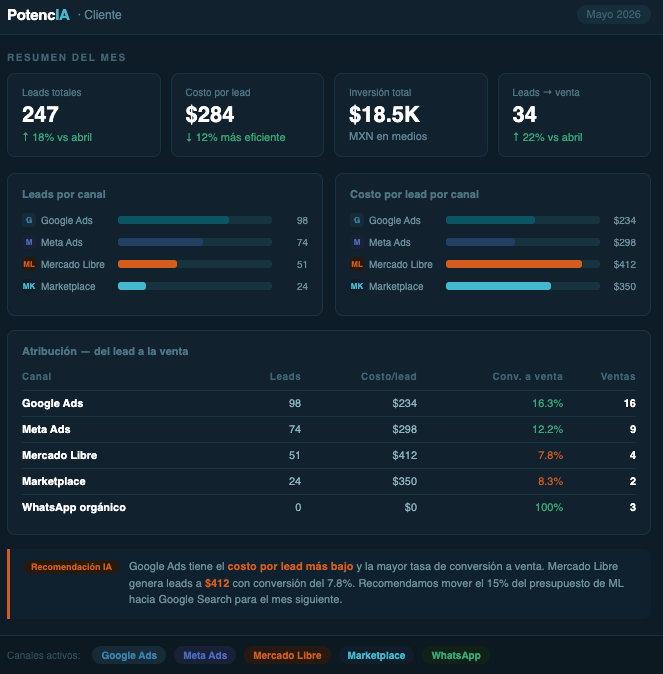Click "Costo por lead por canal" title

click(x=414, y=194)
